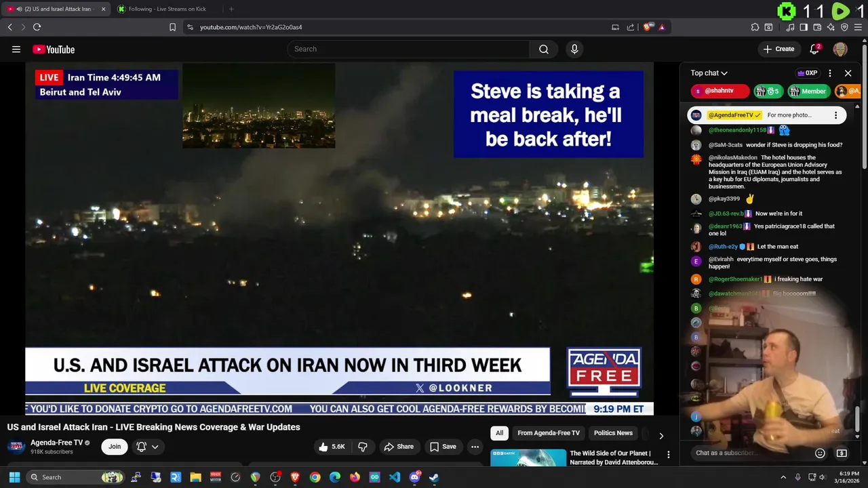Click the Share button
Screen dimensions: 868x488
(399, 447)
